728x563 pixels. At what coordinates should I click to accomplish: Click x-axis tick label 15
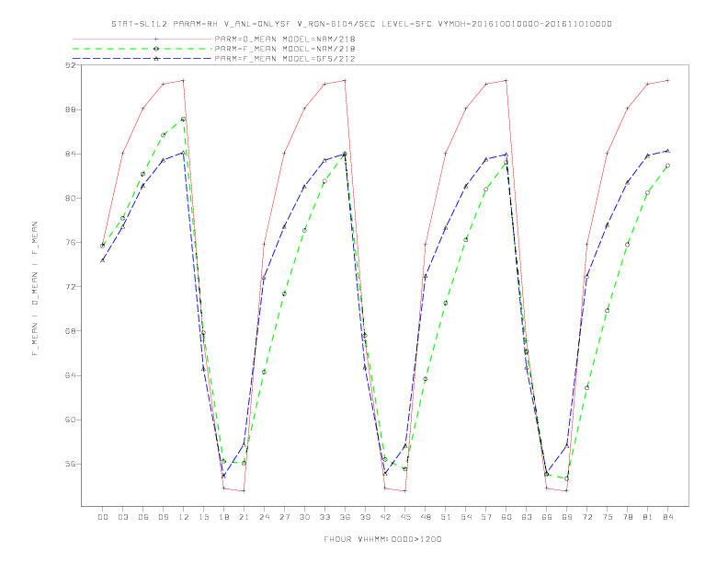(x=203, y=517)
